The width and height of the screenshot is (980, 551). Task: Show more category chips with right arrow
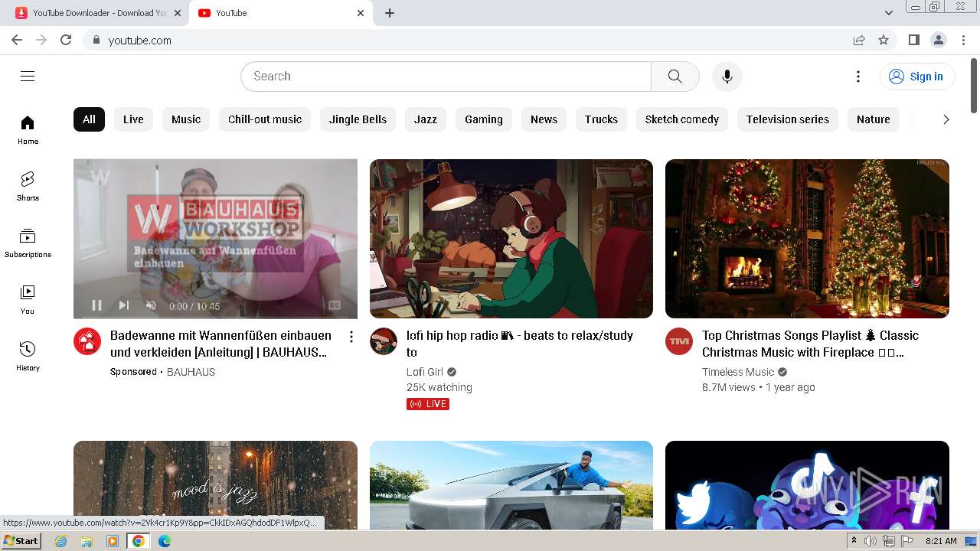pyautogui.click(x=946, y=119)
